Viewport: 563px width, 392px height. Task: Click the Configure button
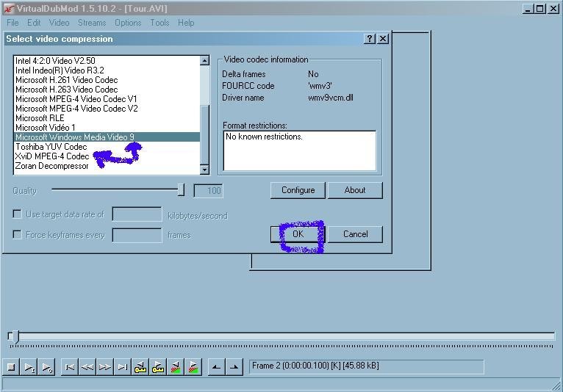(x=298, y=190)
